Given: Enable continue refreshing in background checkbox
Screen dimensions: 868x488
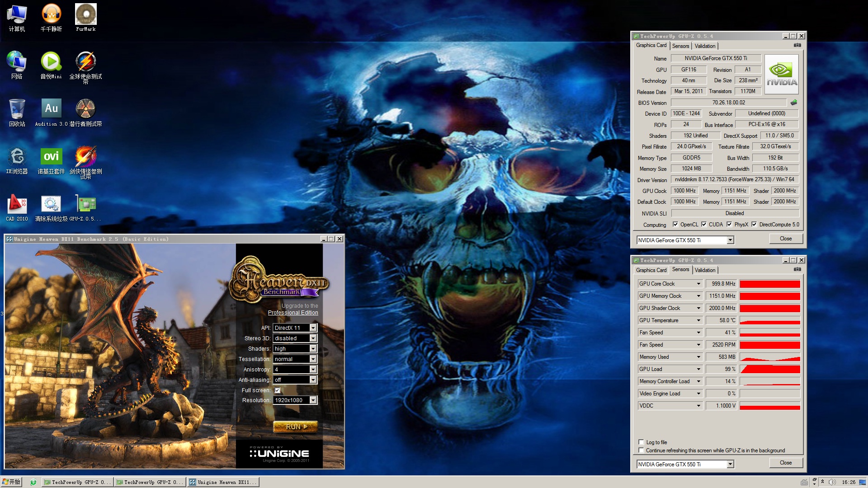Looking at the screenshot, I should click(641, 450).
